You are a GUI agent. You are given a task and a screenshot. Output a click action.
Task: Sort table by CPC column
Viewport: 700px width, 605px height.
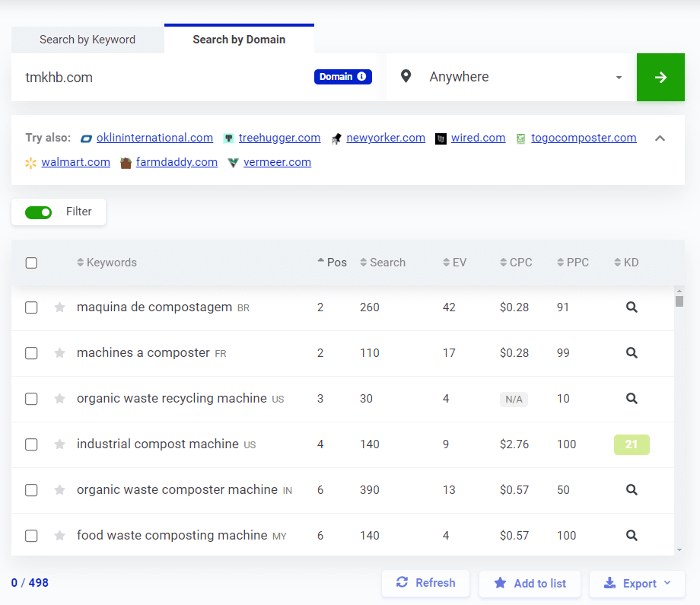point(516,263)
